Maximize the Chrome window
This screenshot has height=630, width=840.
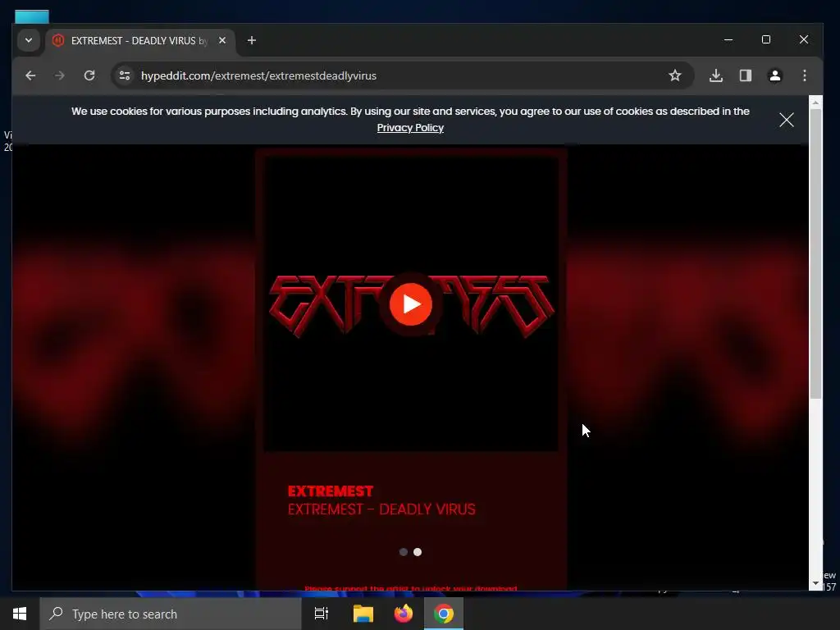tap(766, 39)
